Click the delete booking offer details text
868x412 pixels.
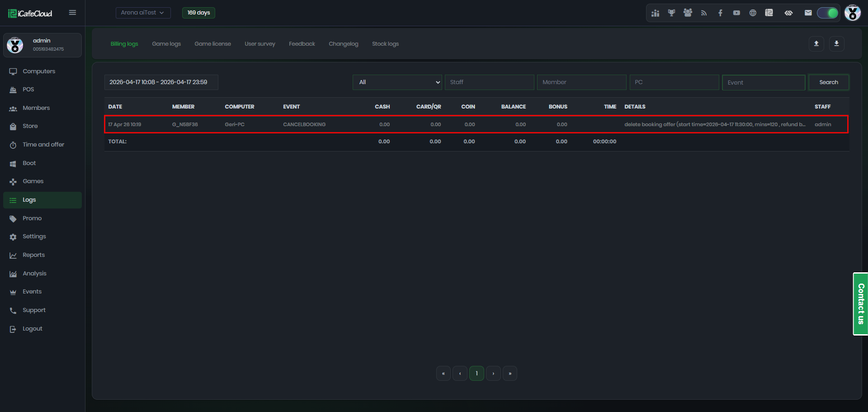click(715, 124)
